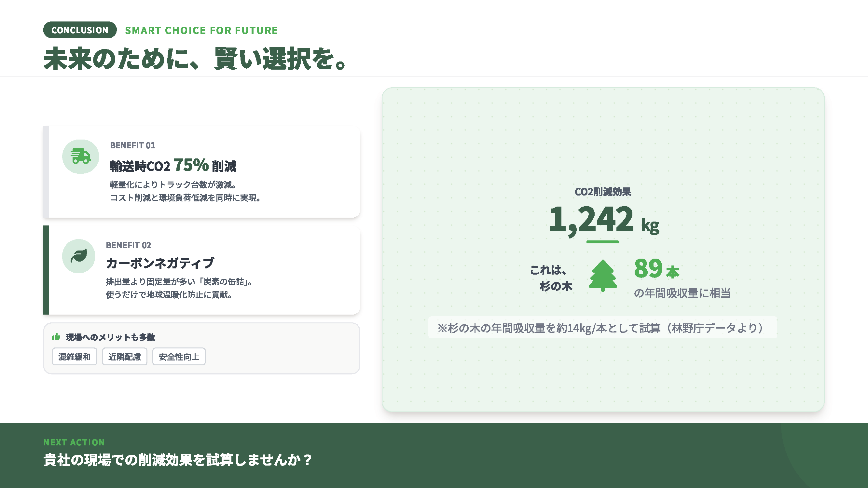Click the leaf icon in Benefit 02
This screenshot has height=488, width=868.
pos(79,256)
